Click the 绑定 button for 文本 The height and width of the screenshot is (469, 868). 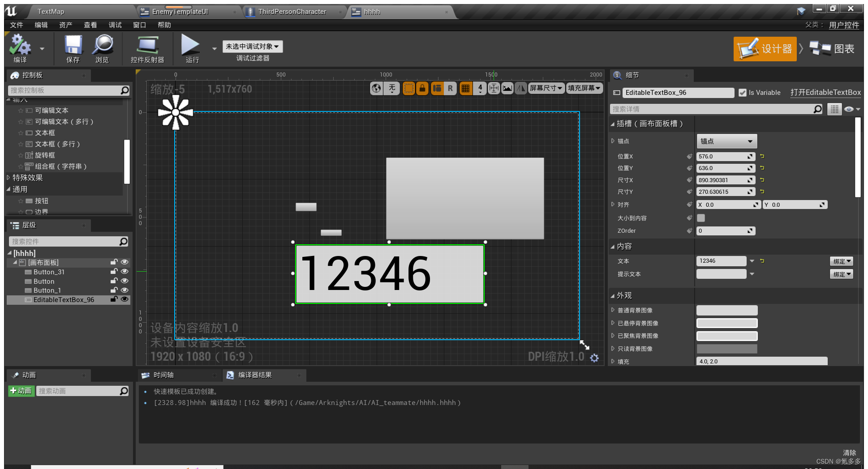click(842, 261)
